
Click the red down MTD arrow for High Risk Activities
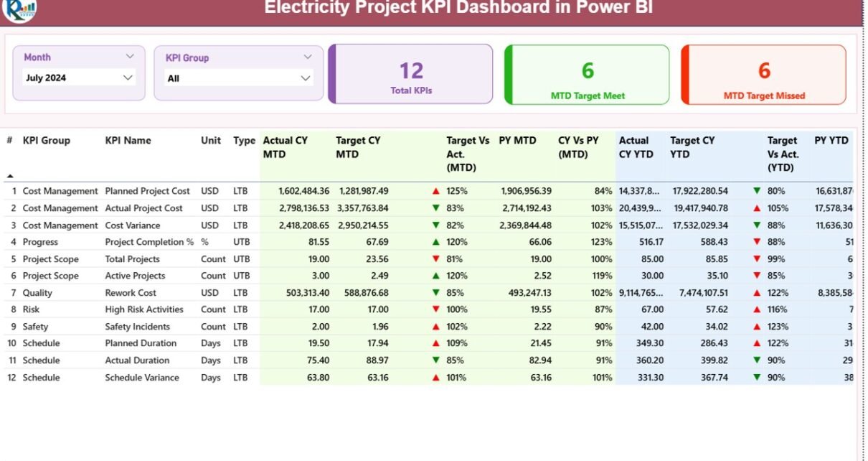(x=435, y=309)
